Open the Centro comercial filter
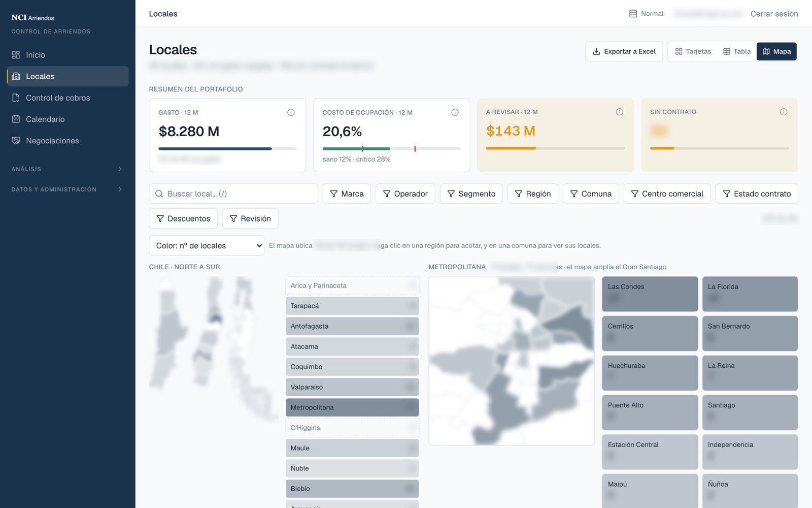 point(667,194)
